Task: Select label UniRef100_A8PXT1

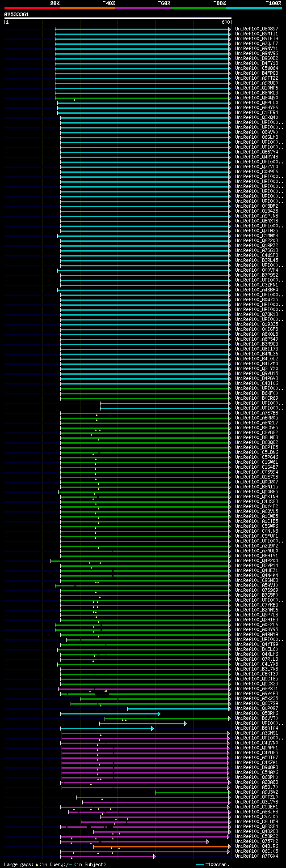Action: [257, 689]
